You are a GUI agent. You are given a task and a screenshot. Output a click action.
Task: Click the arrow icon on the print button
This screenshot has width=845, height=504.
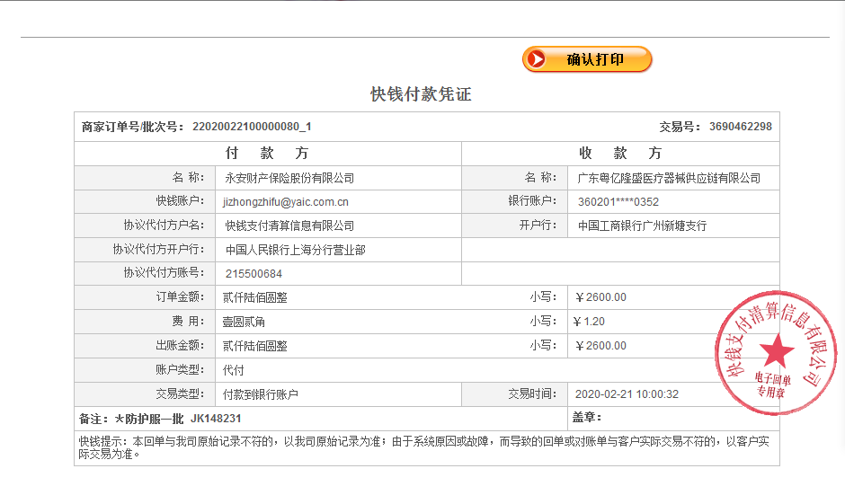tap(538, 60)
